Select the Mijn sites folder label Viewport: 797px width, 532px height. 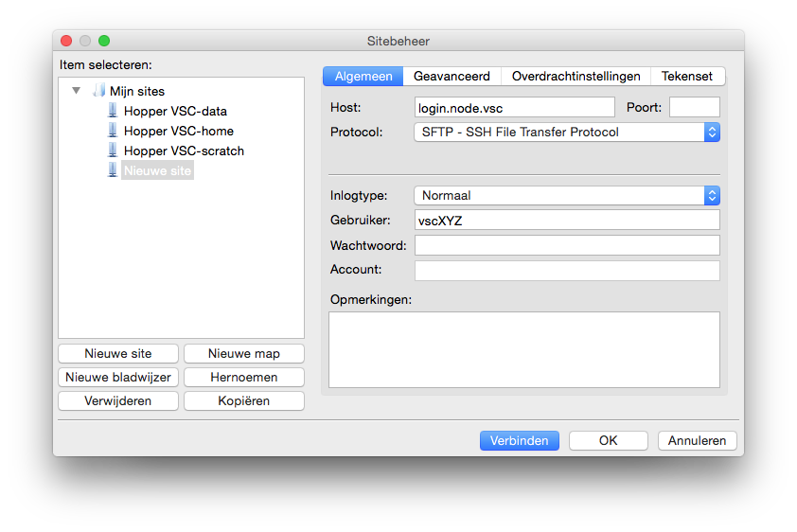[x=137, y=91]
